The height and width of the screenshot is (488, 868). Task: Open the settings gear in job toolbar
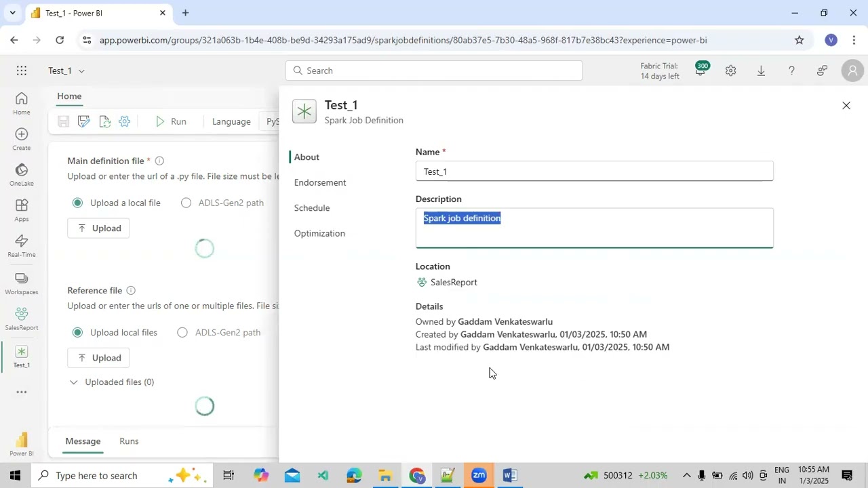[x=125, y=121]
